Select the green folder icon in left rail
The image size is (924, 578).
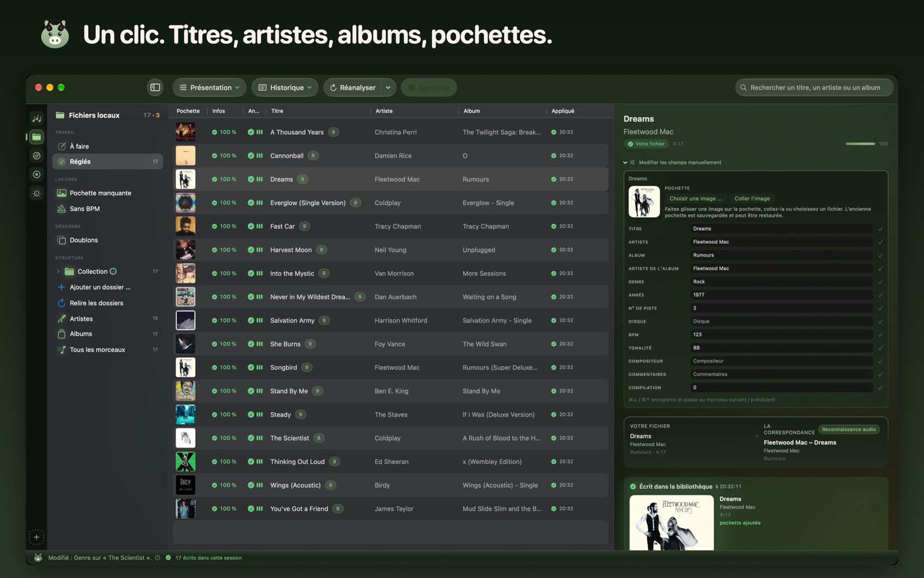click(x=36, y=137)
